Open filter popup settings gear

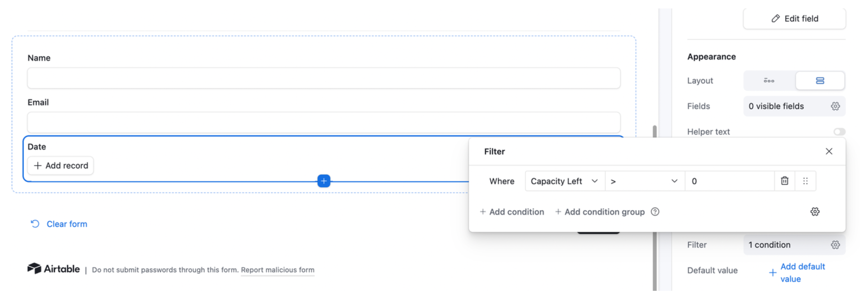(x=815, y=212)
